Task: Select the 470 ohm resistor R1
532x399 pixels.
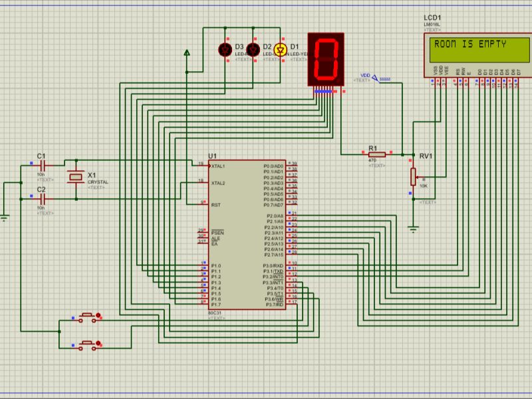Action: 376,154
